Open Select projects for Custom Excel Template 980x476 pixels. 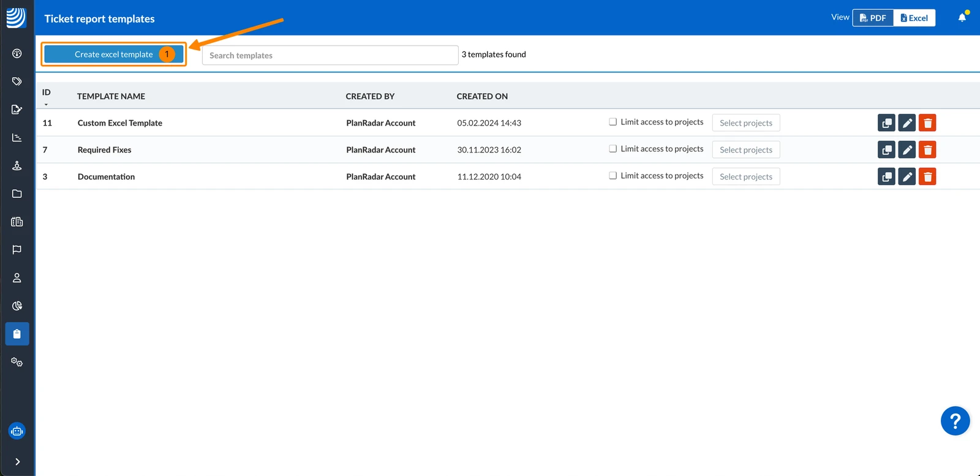point(746,123)
